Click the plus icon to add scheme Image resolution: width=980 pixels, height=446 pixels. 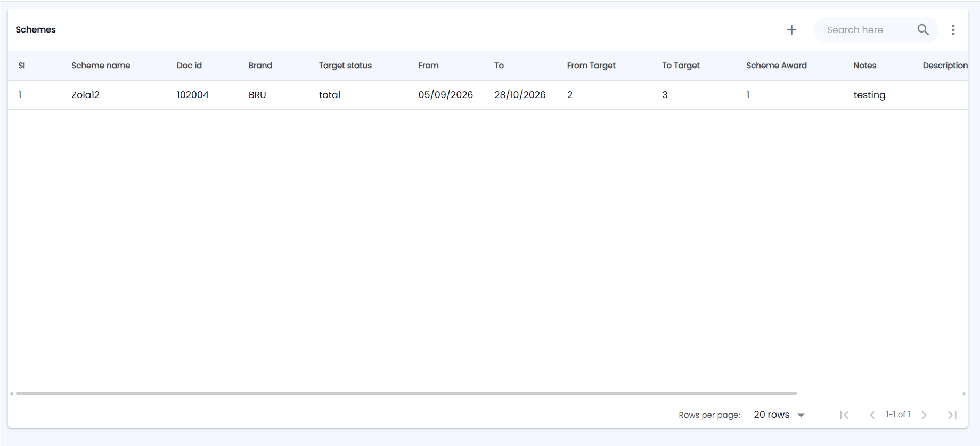791,30
